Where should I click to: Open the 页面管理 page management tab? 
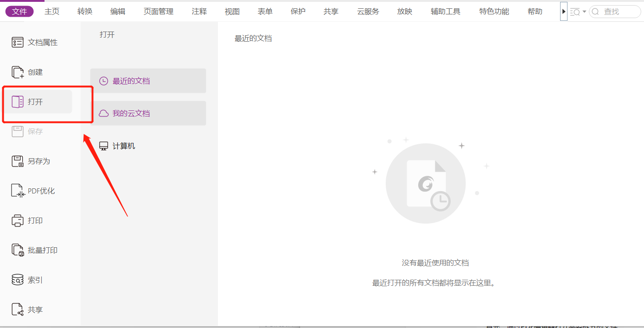tap(159, 12)
